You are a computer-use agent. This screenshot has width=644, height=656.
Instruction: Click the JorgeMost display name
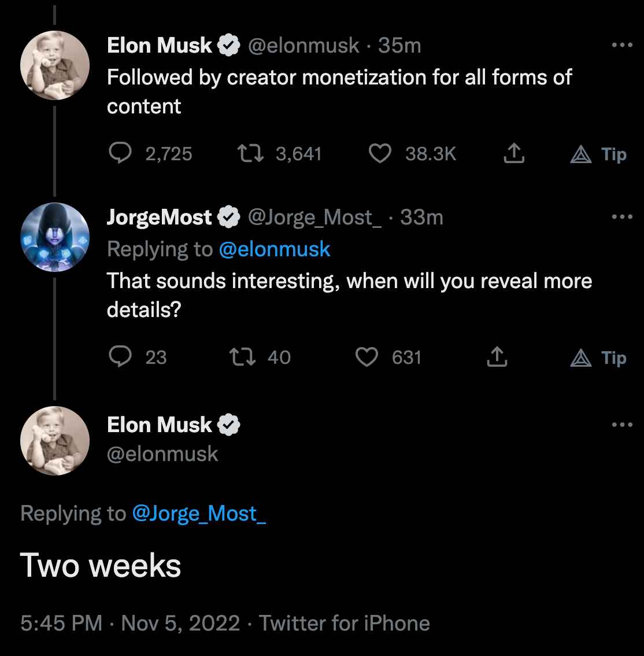(x=159, y=218)
